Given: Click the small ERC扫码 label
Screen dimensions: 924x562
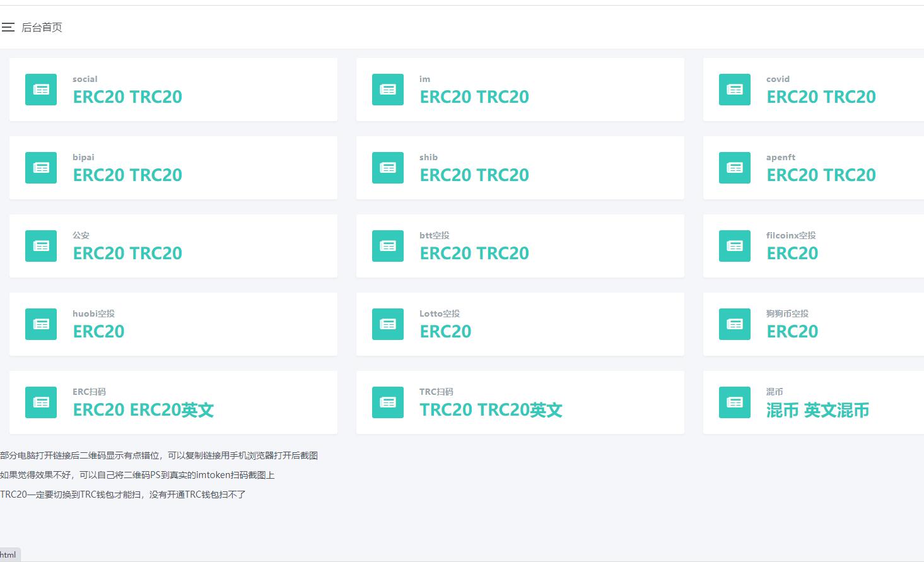Looking at the screenshot, I should (x=89, y=392).
